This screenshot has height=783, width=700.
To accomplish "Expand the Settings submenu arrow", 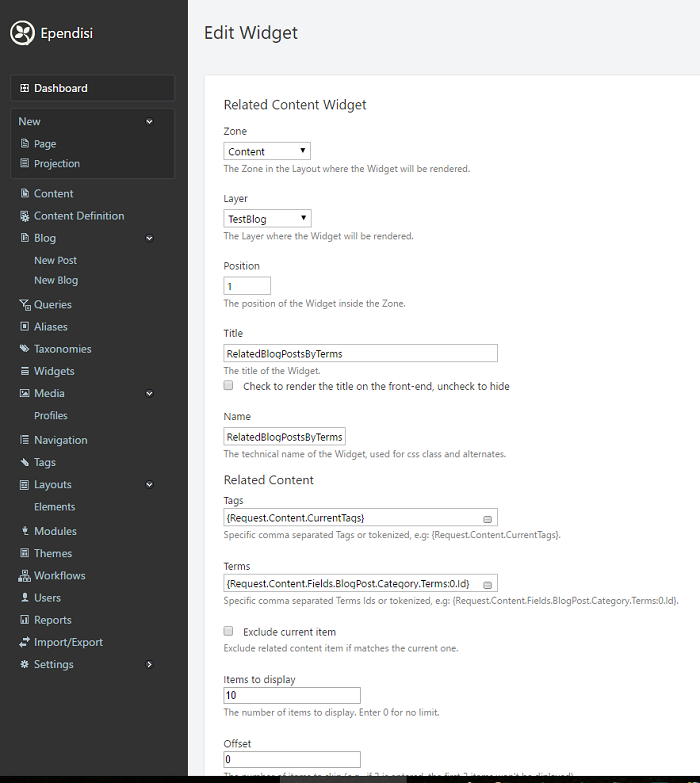I will [149, 664].
